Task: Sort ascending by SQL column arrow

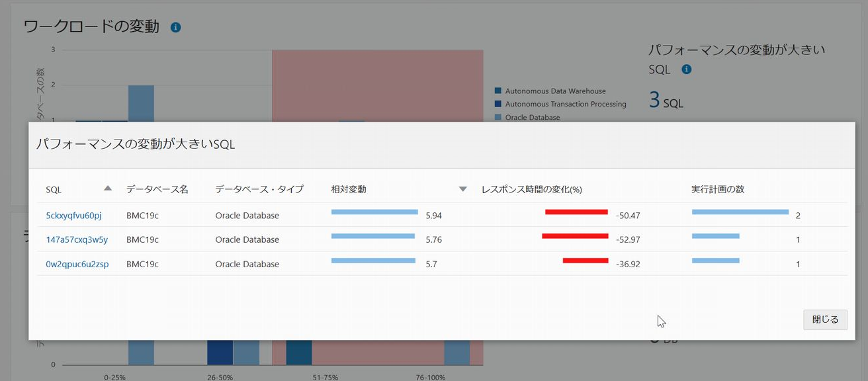Action: 108,189
